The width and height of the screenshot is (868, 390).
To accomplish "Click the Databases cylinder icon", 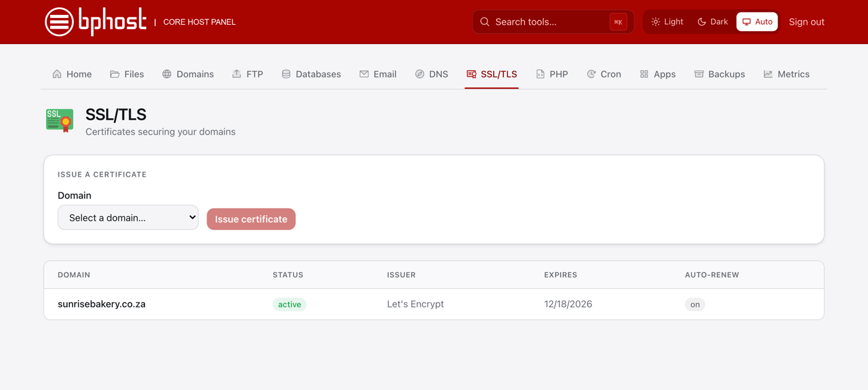I will pyautogui.click(x=286, y=74).
